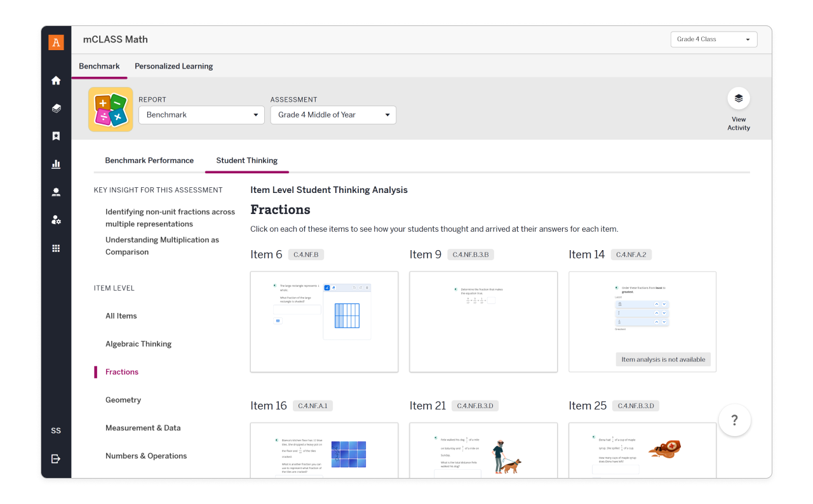813x504 pixels.
Task: Open the stacked books icon in sidebar
Action: click(56, 109)
